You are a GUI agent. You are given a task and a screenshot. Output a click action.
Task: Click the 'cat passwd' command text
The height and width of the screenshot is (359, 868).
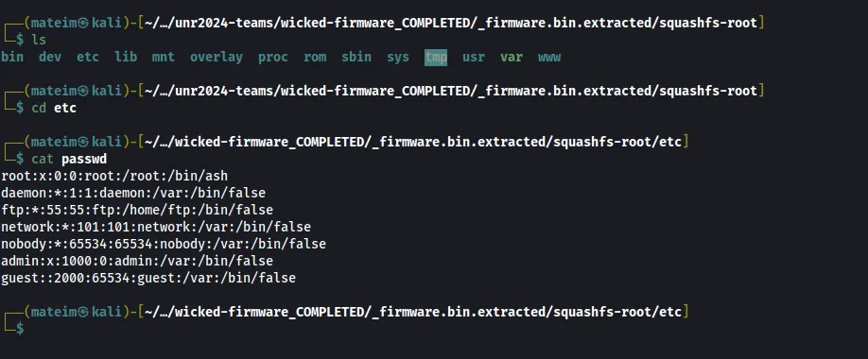tap(69, 160)
